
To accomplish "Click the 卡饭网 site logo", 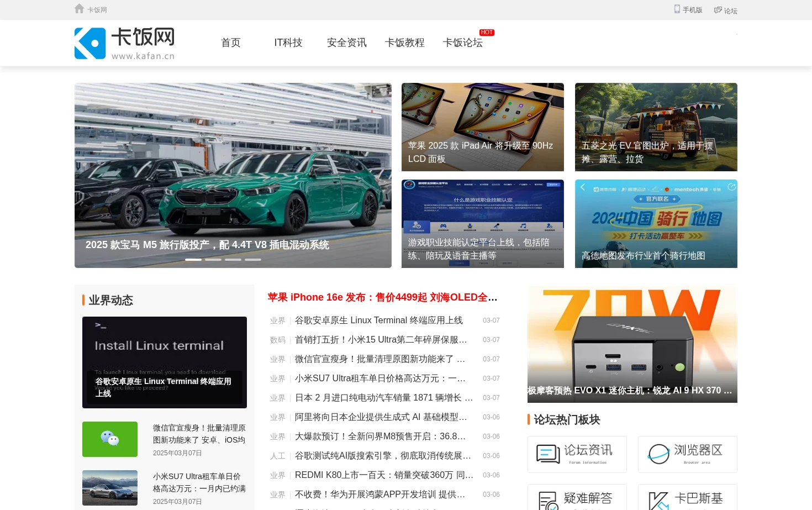I will pyautogui.click(x=125, y=43).
